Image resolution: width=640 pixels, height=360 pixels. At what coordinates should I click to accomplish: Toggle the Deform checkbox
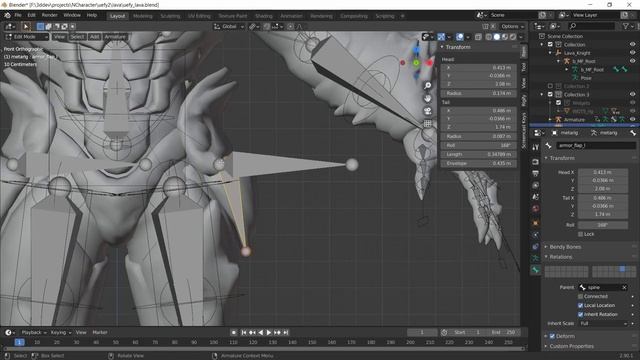click(x=552, y=336)
